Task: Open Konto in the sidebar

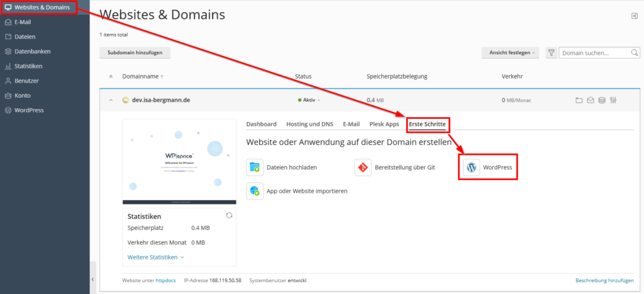Action: 22,96
